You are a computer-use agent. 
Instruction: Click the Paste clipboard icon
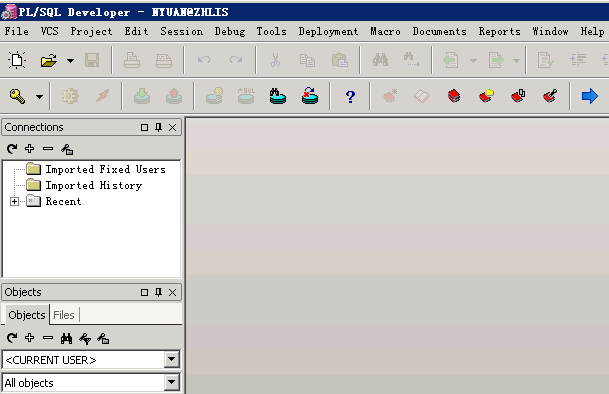tap(339, 60)
